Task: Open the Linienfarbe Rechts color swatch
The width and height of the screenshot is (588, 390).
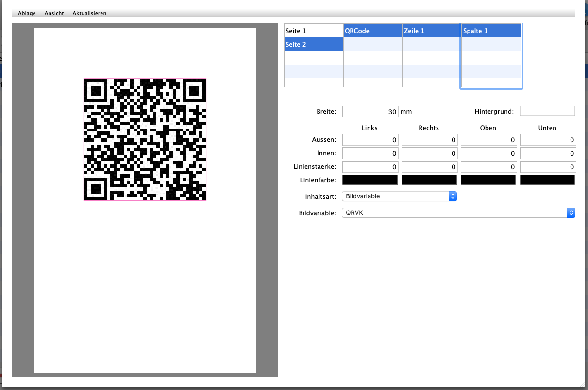Action: click(429, 180)
